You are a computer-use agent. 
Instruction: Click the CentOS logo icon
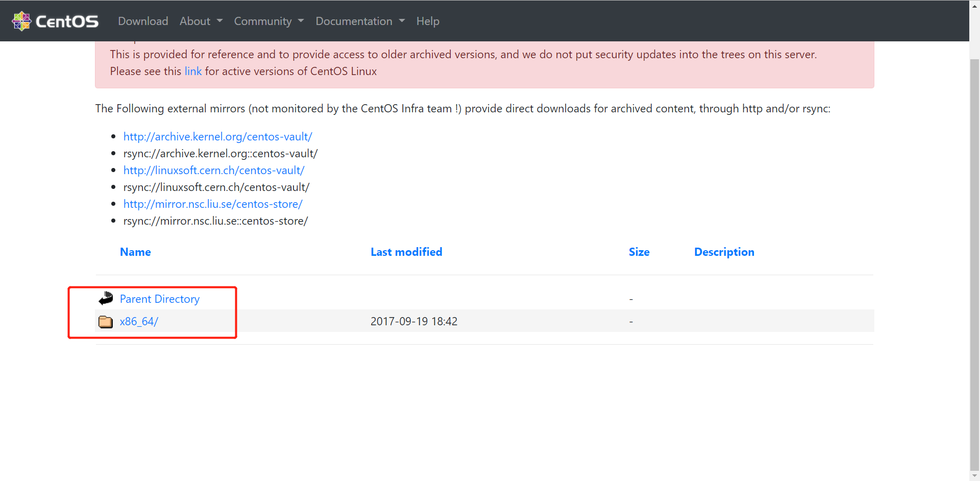tap(21, 21)
